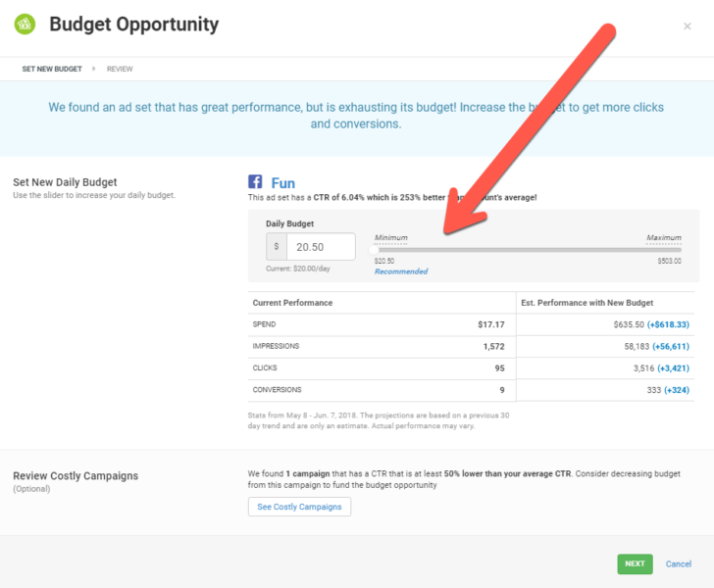
Task: Click the $503.00 maximum budget label
Action: pyautogui.click(x=669, y=261)
